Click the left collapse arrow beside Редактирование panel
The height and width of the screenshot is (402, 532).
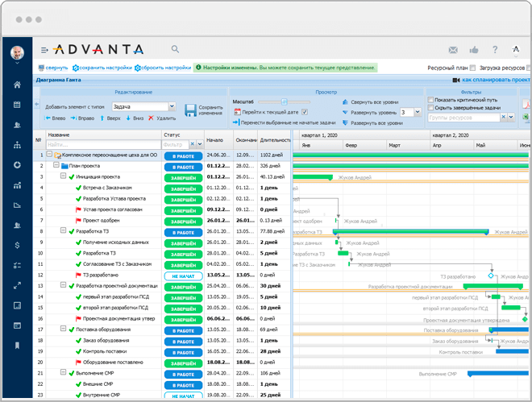(36, 104)
